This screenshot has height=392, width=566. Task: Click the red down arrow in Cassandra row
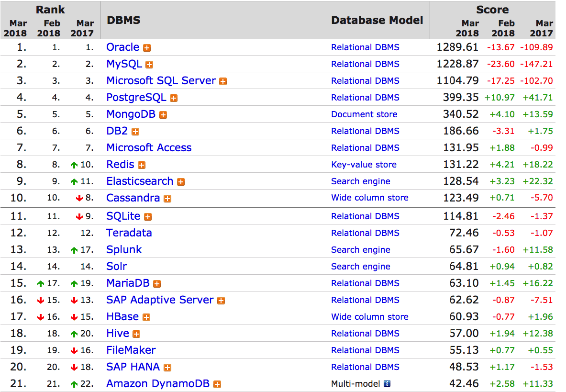click(79, 198)
